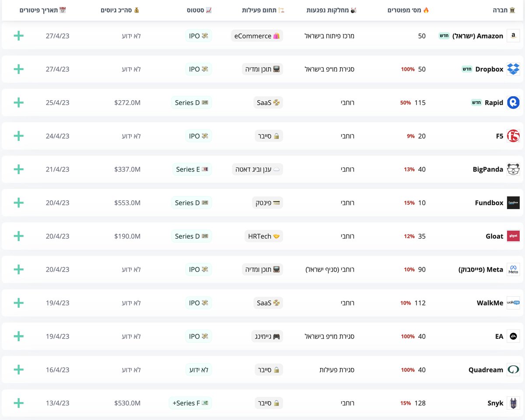The width and height of the screenshot is (525, 420).
Task: Sort by the חברה column header
Action: [504, 10]
